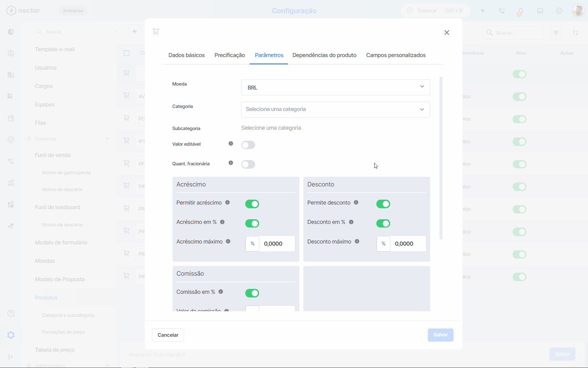Click the info icon beside Desconto máximo
Image resolution: width=588 pixels, height=368 pixels.
(357, 241)
